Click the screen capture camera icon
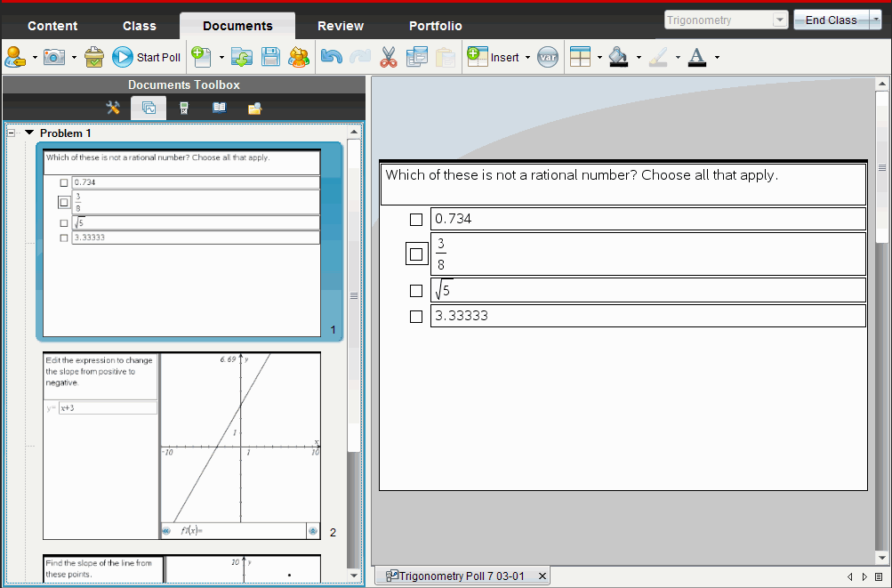892x588 pixels. pyautogui.click(x=55, y=57)
